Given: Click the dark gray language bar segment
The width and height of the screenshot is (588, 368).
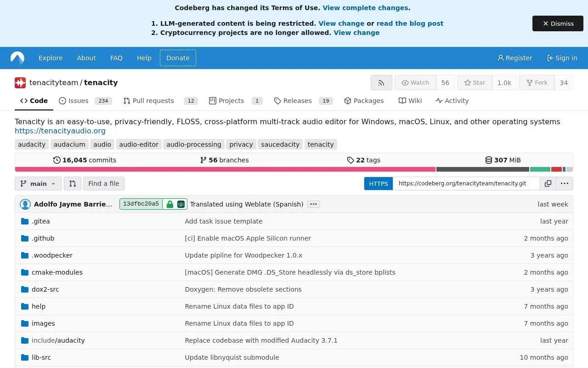Looking at the screenshot, I should (483, 169).
